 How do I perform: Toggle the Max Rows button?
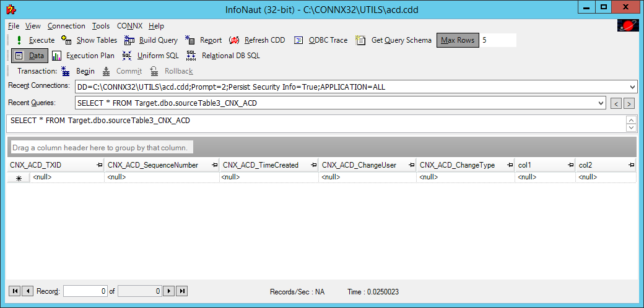(x=458, y=40)
